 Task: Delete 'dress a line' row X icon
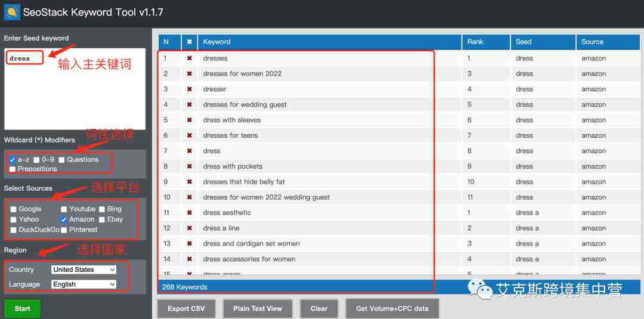[x=190, y=228]
